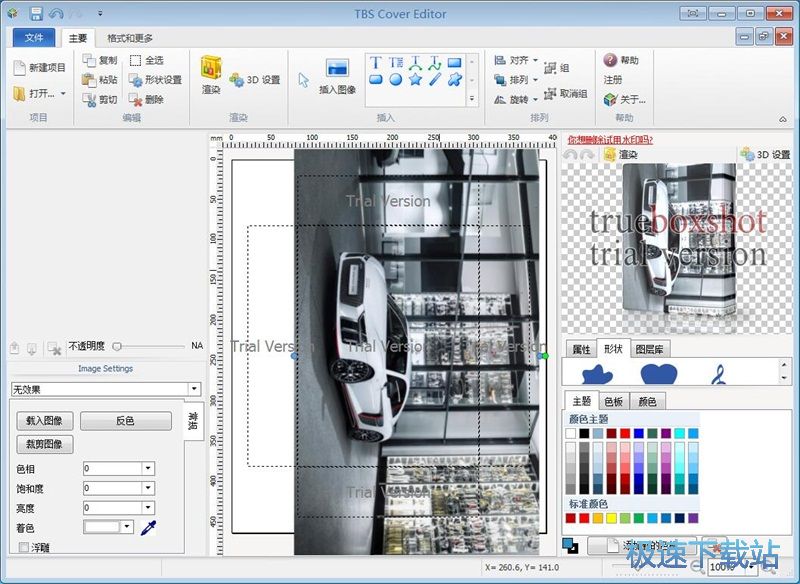Enable the Emboss (浮雕) checkbox

click(x=25, y=547)
